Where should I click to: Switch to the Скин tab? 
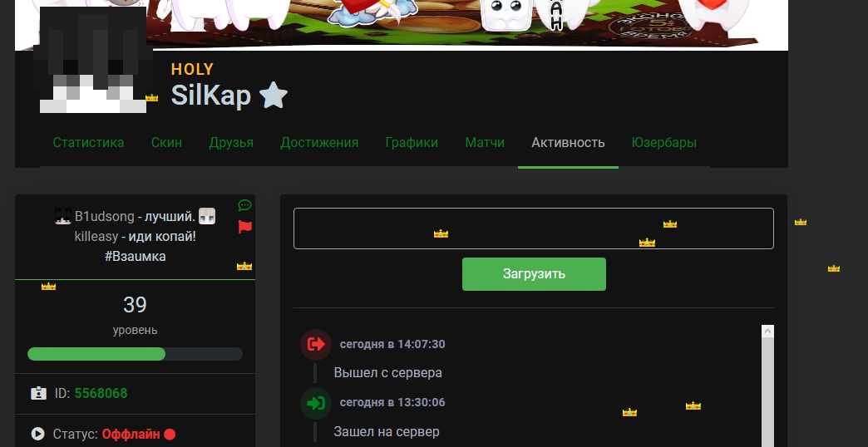166,142
